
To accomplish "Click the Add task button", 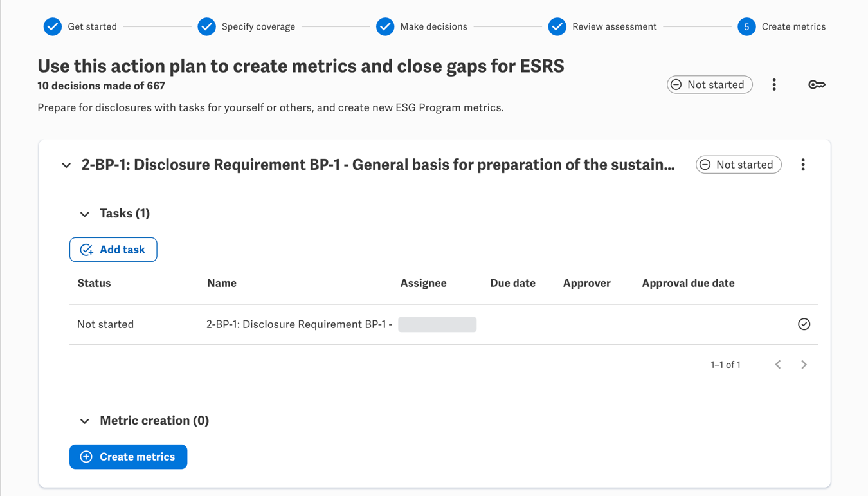I will tap(113, 250).
